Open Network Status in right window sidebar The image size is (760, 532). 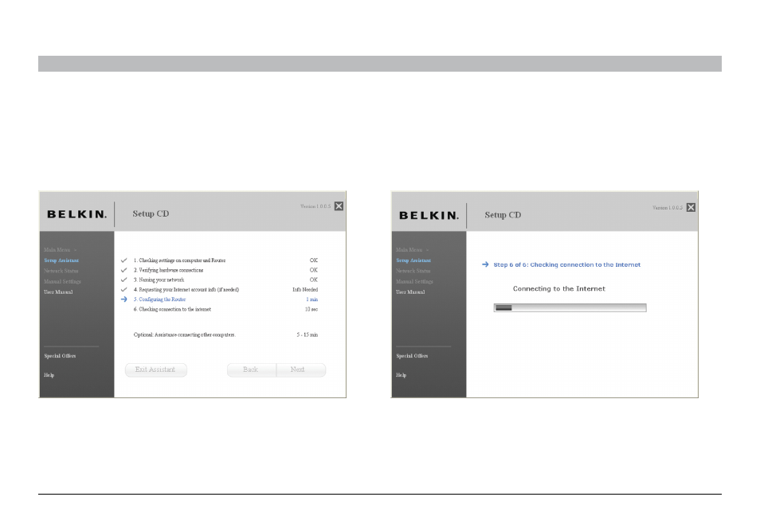click(413, 271)
